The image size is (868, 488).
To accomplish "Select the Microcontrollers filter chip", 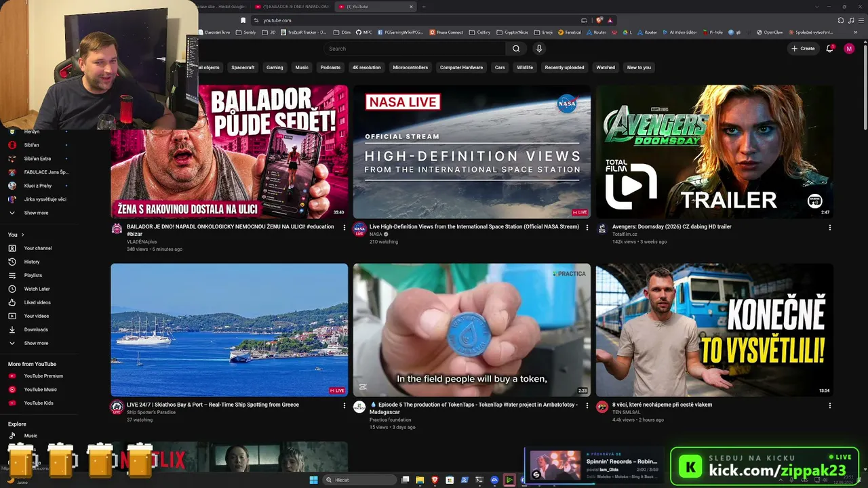I will [410, 68].
